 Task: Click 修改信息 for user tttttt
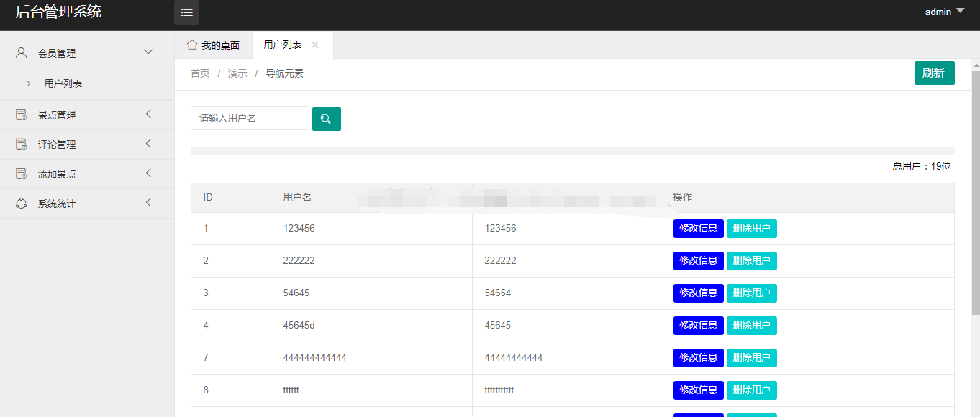tap(698, 390)
